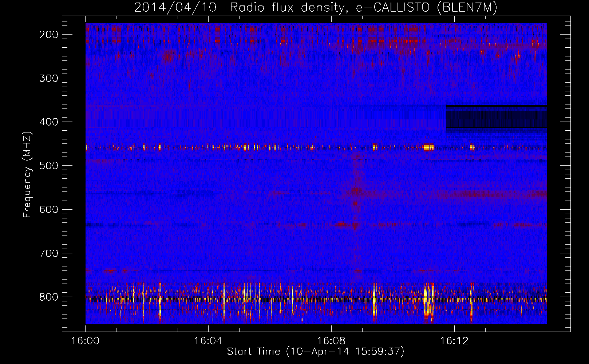Click the 400 frequency tick label

[x=49, y=122]
